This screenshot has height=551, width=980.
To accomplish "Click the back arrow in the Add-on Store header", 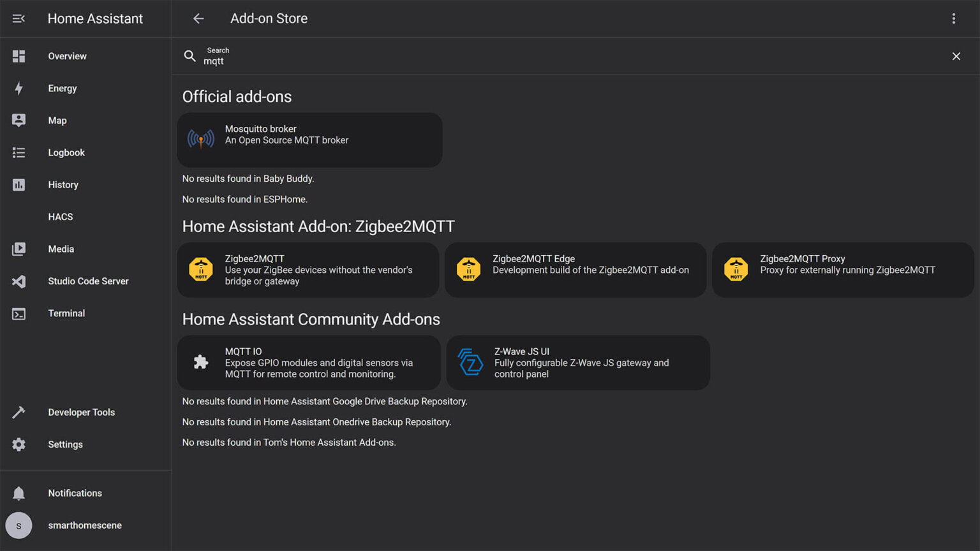I will pyautogui.click(x=198, y=18).
